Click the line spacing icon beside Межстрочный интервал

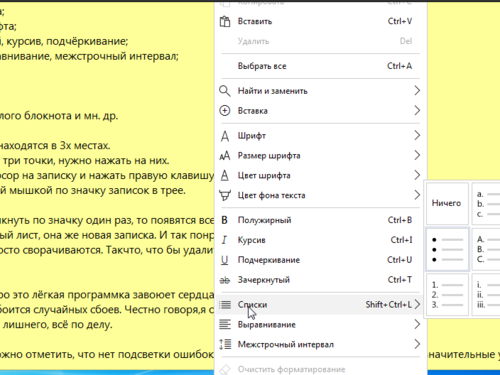(x=225, y=344)
